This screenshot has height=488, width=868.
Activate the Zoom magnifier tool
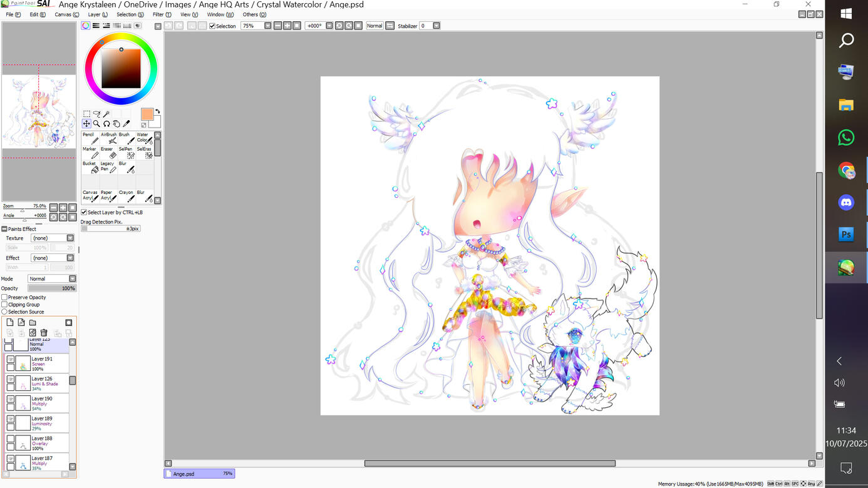96,124
